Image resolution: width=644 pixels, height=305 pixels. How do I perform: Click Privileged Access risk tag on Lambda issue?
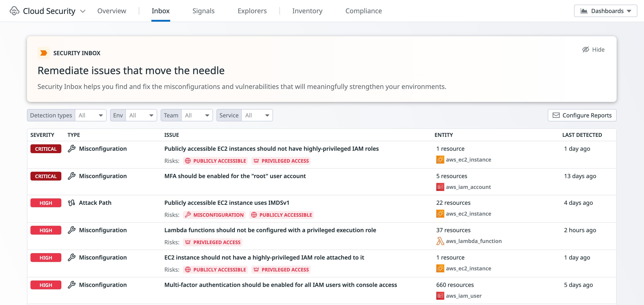point(213,242)
